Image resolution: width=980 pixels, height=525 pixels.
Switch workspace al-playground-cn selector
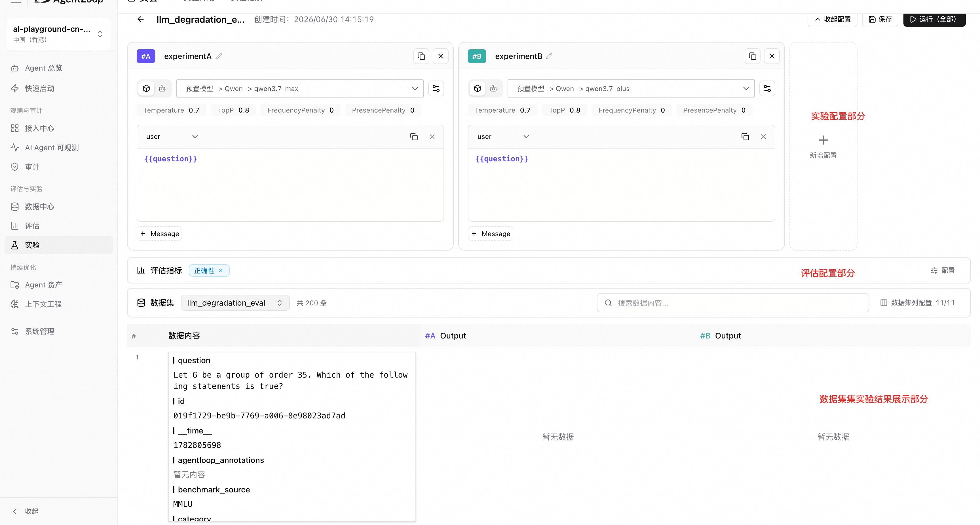[x=59, y=34]
